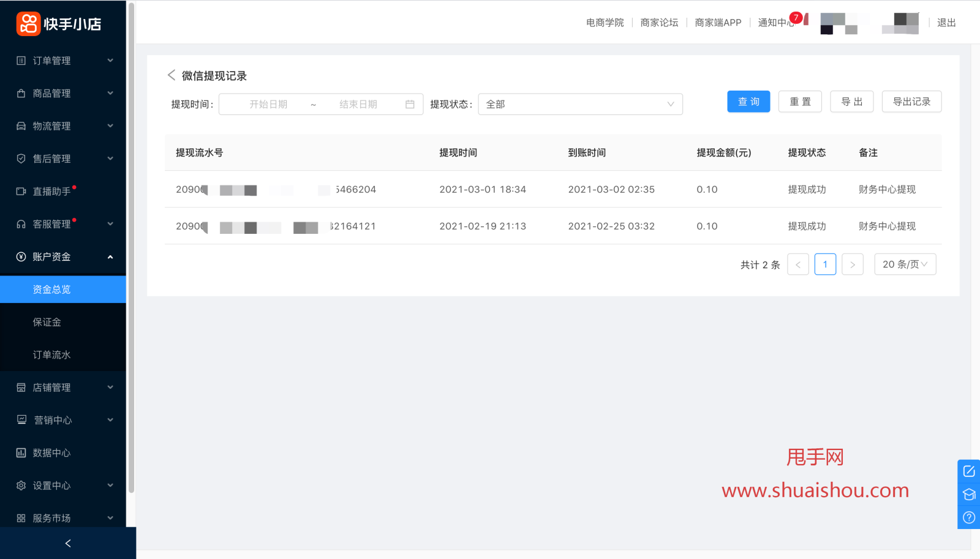Click the 营销中心 monitor icon
The width and height of the screenshot is (980, 559).
point(21,420)
